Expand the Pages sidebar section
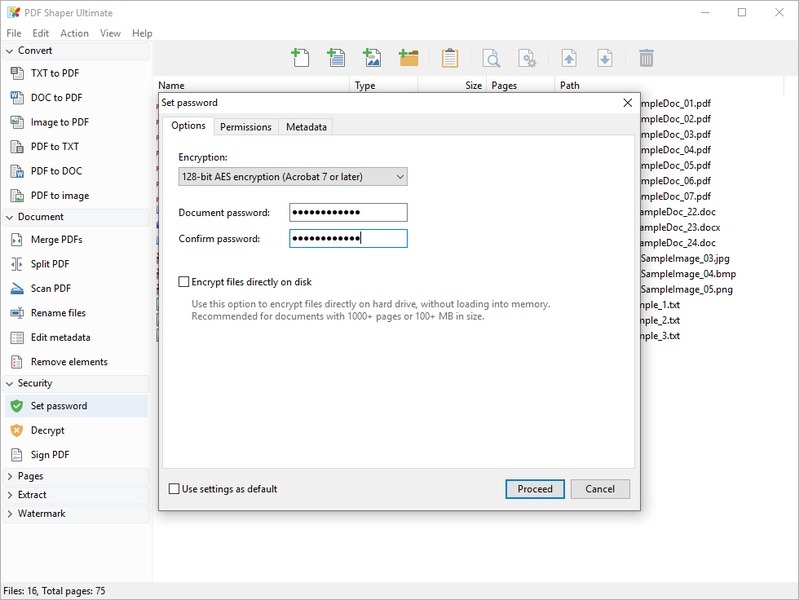Image resolution: width=799 pixels, height=600 pixels. click(30, 476)
